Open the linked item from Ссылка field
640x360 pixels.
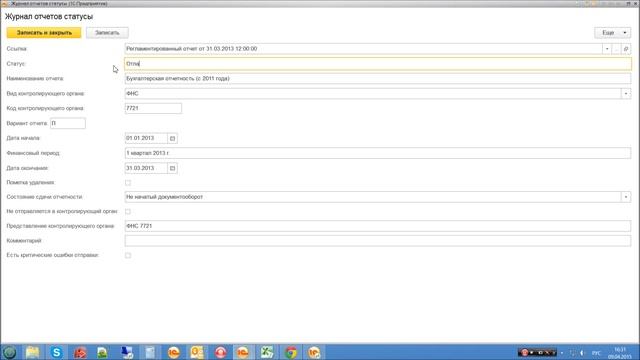[626, 49]
